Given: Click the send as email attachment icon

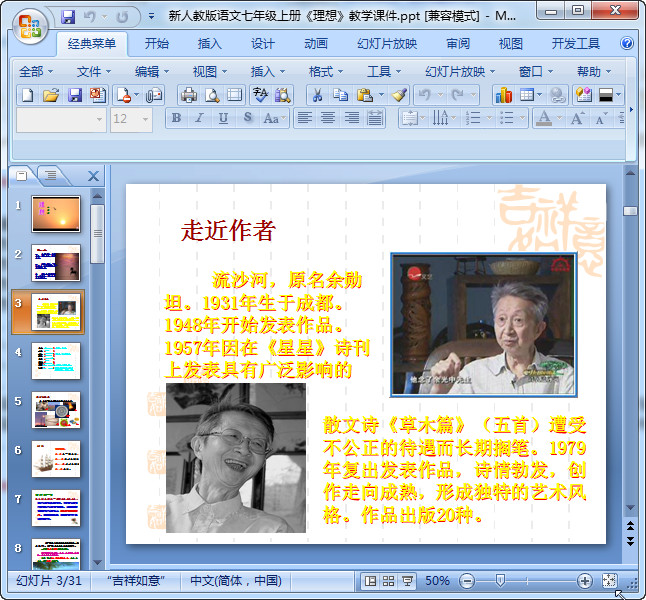Looking at the screenshot, I should coord(154,95).
